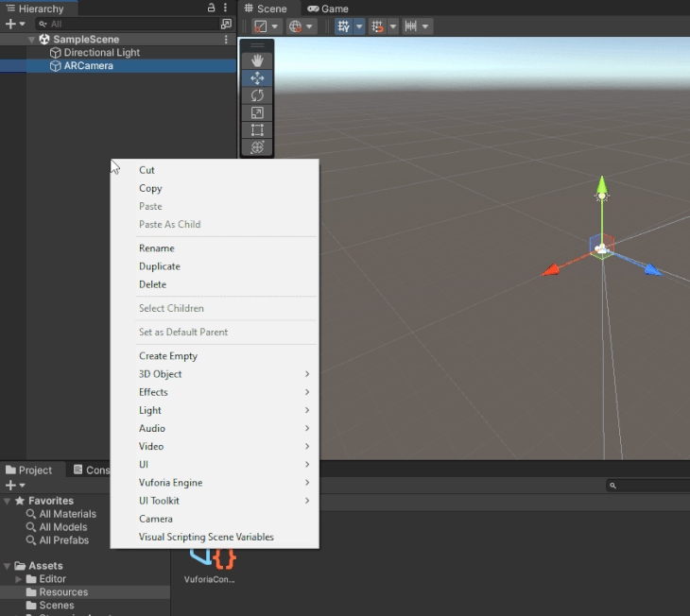
Task: Select the Rotate tool
Action: 257,95
